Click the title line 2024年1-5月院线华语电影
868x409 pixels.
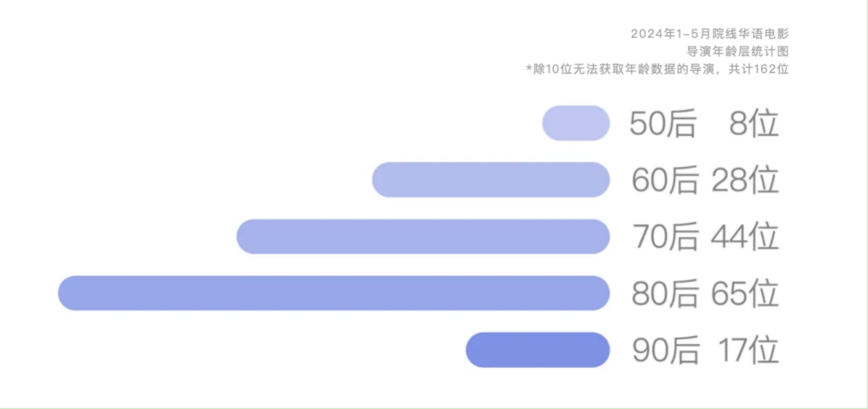[710, 34]
